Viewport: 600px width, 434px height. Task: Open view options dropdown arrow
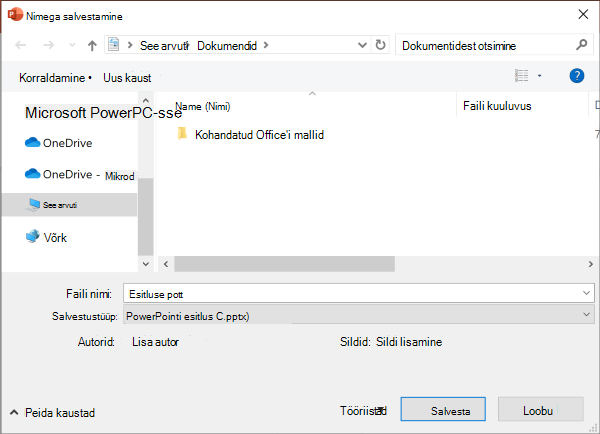click(540, 76)
